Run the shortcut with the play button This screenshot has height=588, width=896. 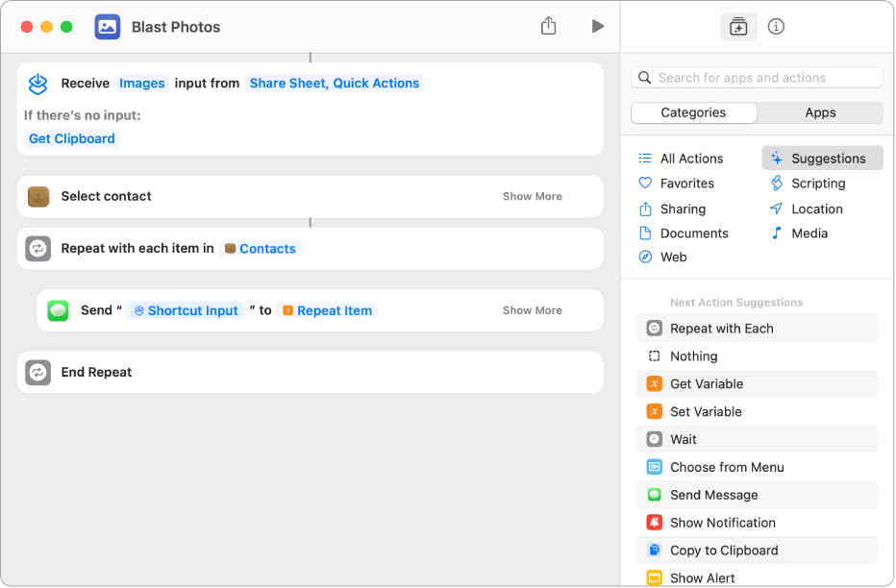click(x=598, y=26)
